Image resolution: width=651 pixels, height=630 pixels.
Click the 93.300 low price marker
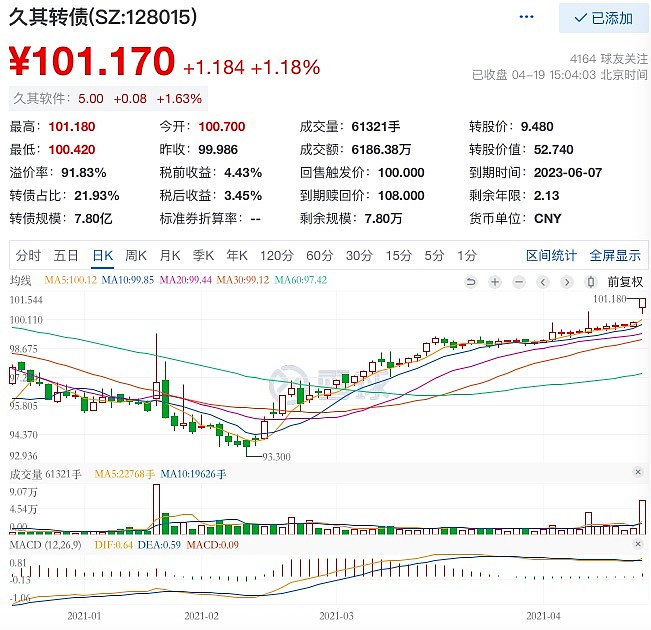pyautogui.click(x=277, y=457)
